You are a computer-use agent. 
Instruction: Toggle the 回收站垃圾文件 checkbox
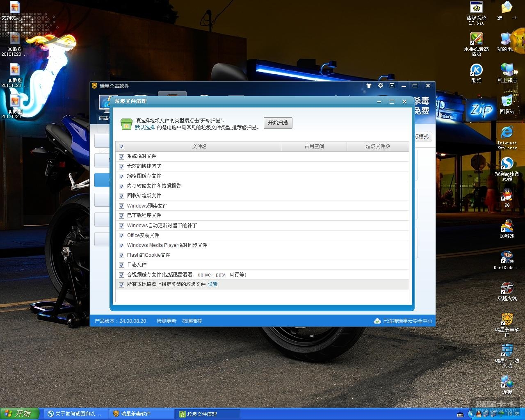(121, 196)
